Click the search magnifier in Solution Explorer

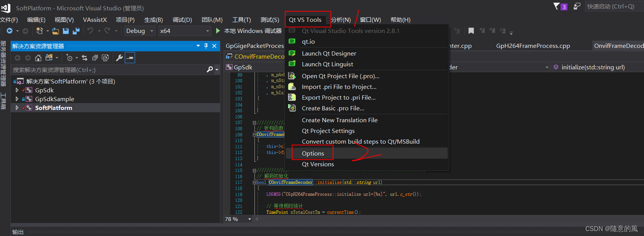[210, 69]
